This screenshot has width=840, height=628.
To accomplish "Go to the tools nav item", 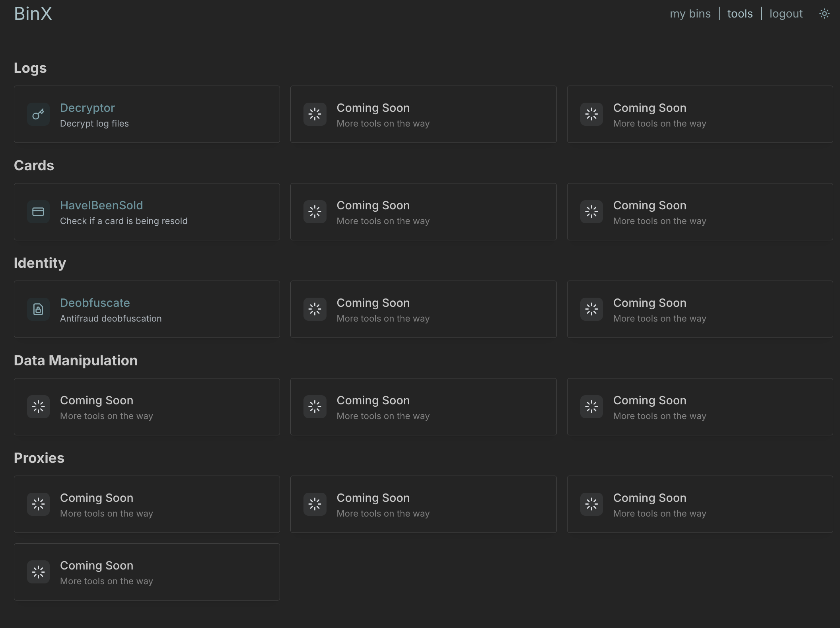I will click(740, 14).
